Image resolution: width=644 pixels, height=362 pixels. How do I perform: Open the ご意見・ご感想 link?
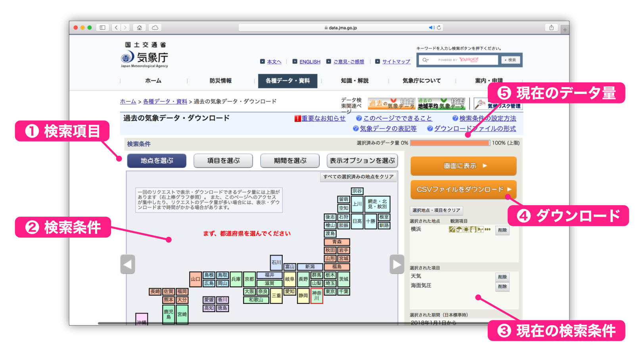(x=349, y=62)
